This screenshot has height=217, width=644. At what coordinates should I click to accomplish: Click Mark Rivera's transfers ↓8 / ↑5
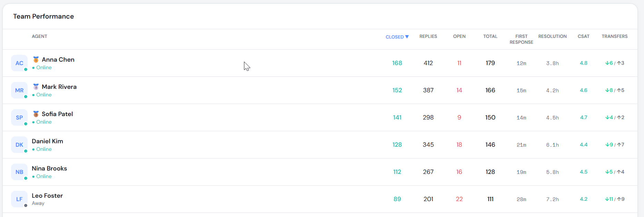[x=615, y=90]
